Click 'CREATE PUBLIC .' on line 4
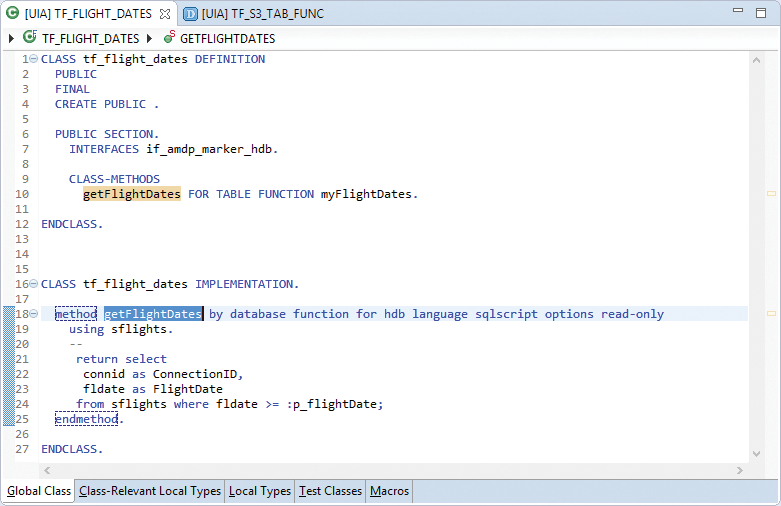 pyautogui.click(x=107, y=104)
